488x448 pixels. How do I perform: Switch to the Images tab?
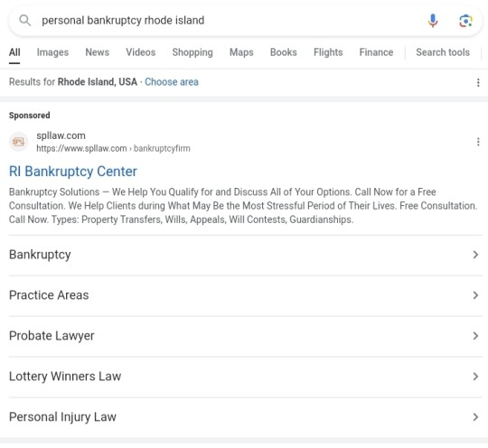pos(52,52)
